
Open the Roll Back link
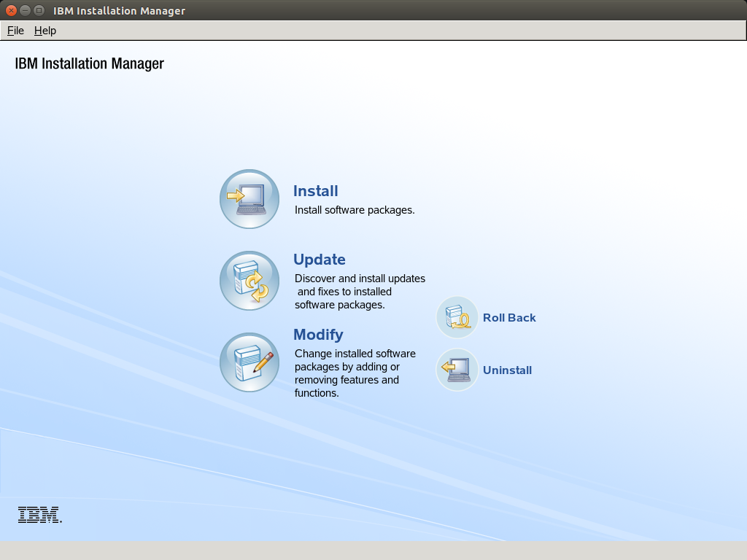(x=509, y=318)
